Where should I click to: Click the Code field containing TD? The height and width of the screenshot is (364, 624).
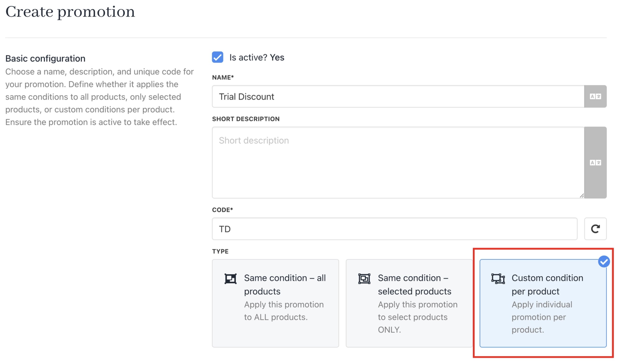click(x=395, y=229)
